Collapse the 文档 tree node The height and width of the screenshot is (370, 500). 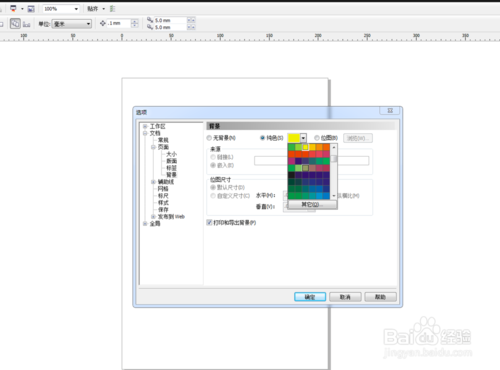pos(145,133)
